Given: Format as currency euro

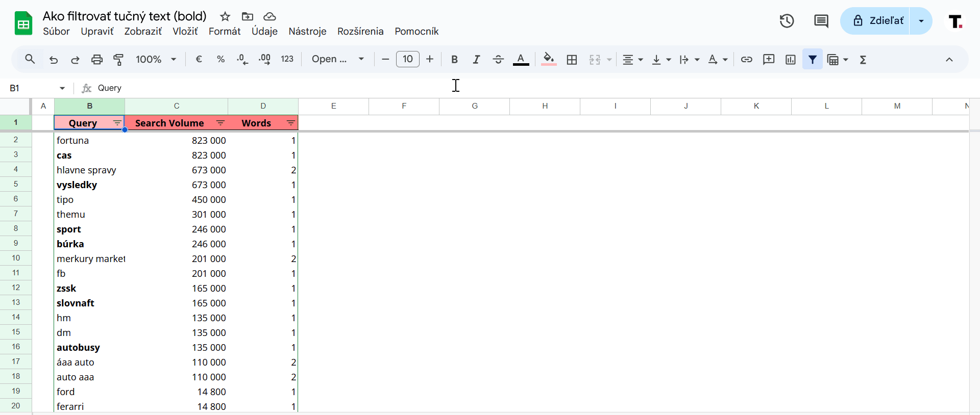Looking at the screenshot, I should click(x=199, y=59).
